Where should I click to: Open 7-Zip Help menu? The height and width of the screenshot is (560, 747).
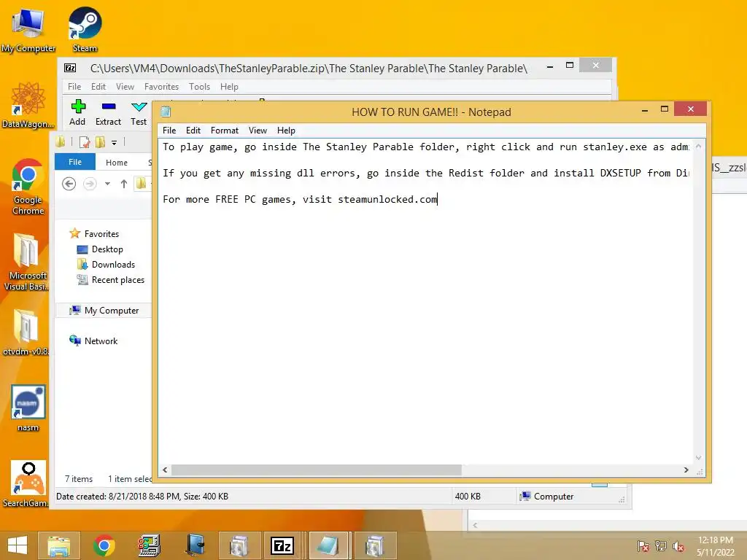coord(229,87)
